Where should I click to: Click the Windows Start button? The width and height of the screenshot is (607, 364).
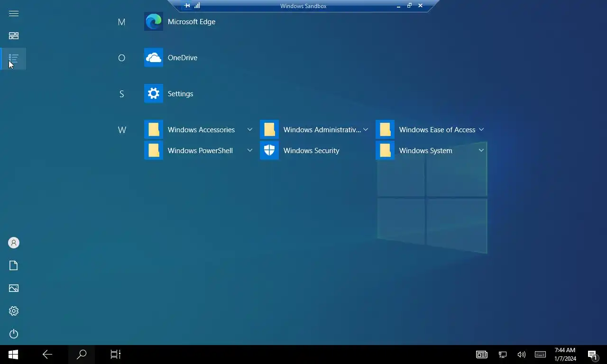click(x=13, y=355)
